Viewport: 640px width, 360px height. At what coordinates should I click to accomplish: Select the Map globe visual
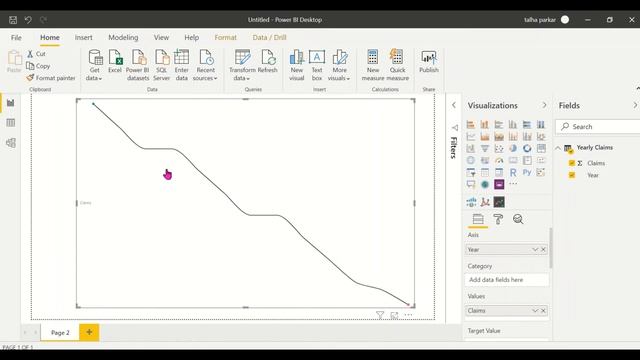pos(471,160)
